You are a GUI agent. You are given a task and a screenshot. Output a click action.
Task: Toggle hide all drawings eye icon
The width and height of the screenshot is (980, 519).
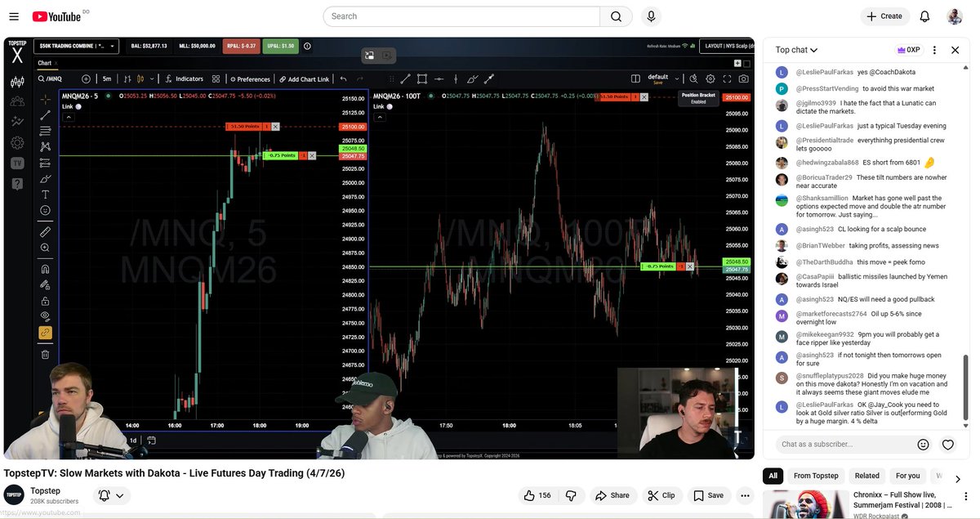coord(45,316)
